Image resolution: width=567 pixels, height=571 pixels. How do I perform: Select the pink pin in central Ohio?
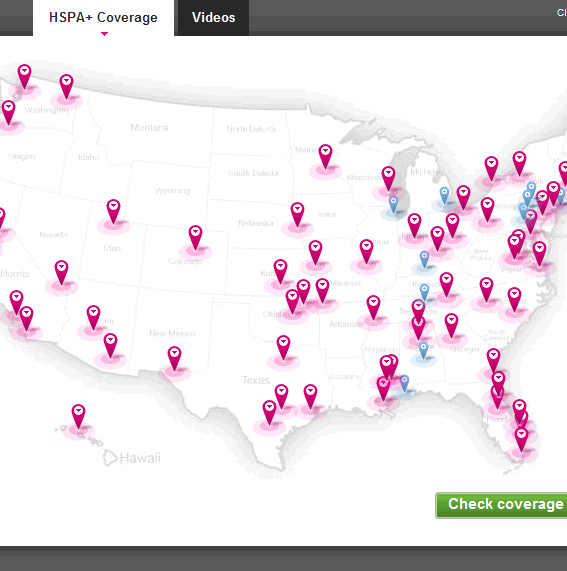pyautogui.click(x=452, y=226)
